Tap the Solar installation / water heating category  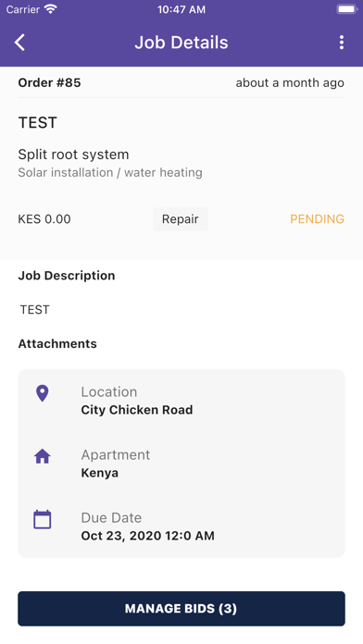click(110, 172)
